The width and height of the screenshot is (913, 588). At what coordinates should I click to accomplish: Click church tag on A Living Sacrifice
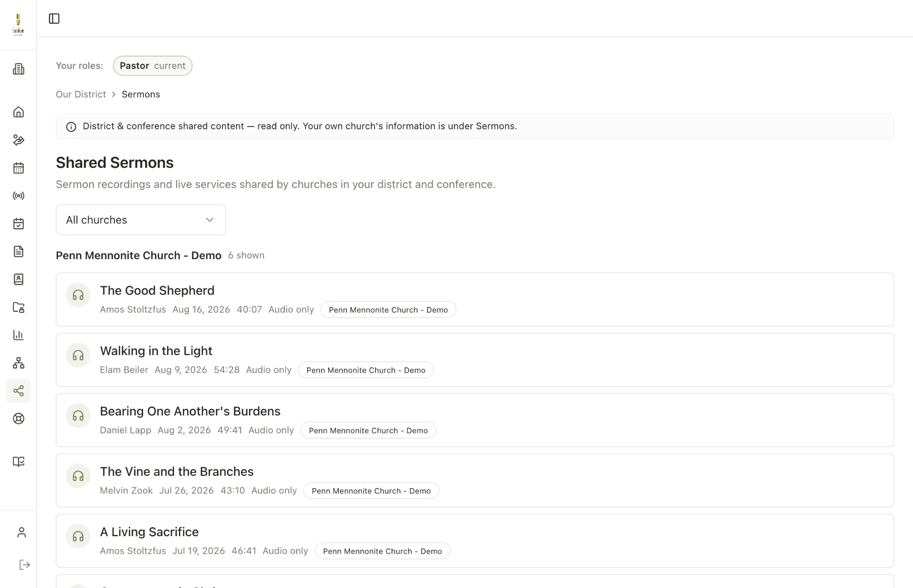click(383, 551)
